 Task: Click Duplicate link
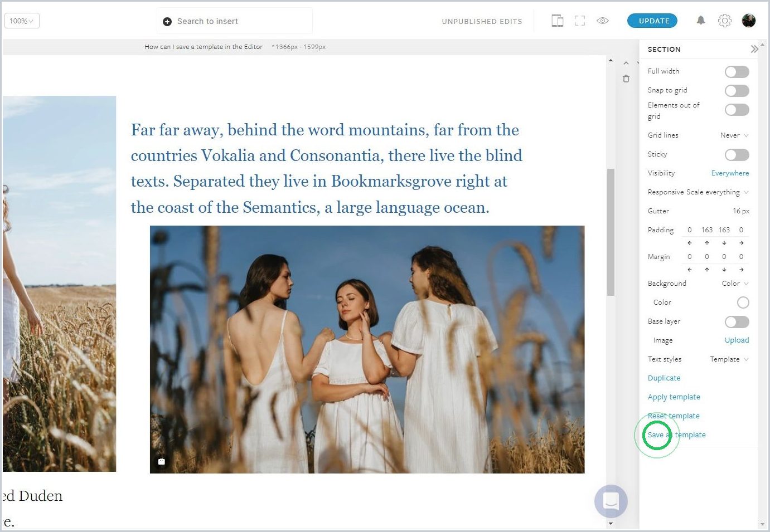pyautogui.click(x=664, y=378)
